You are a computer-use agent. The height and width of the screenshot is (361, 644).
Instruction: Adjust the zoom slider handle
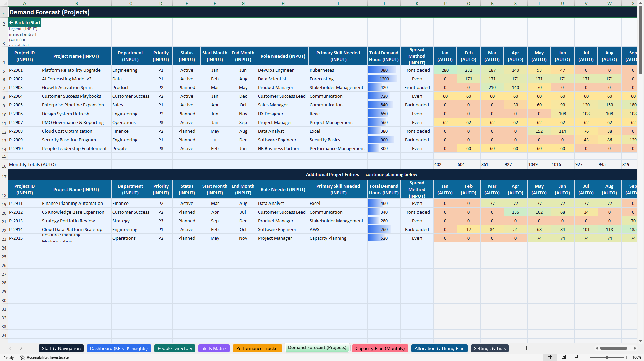click(x=607, y=357)
